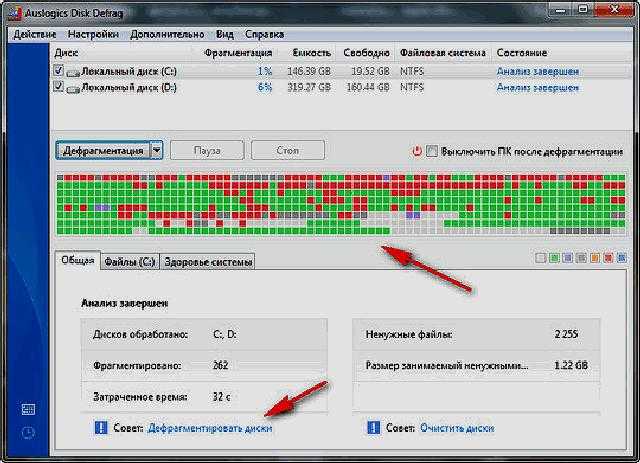The image size is (640, 463).
Task: Click the Стоп button
Action: (x=288, y=151)
